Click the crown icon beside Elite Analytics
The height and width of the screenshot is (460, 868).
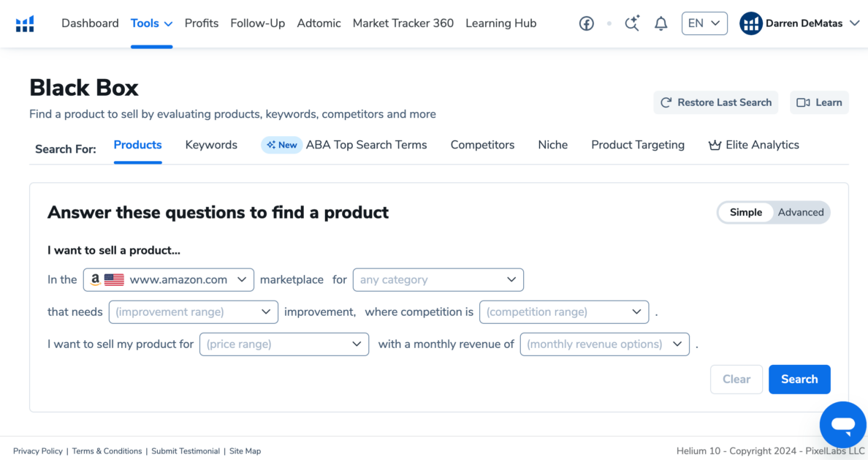[715, 146]
